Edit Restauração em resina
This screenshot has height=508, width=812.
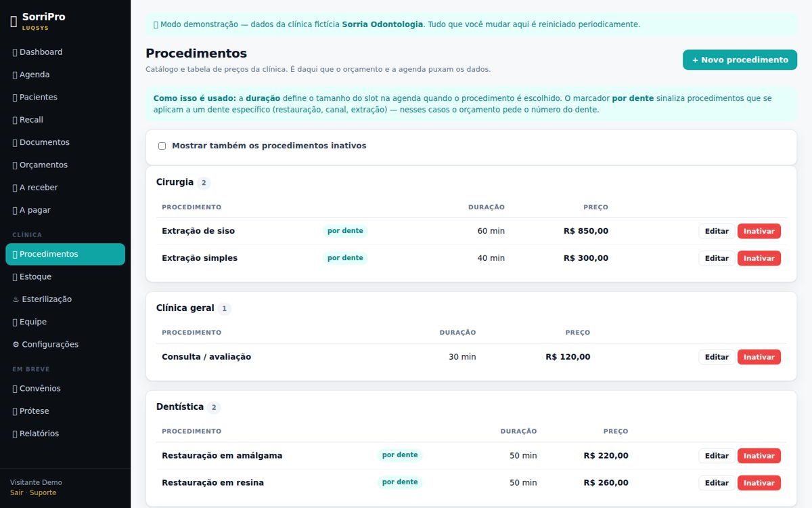tap(717, 483)
